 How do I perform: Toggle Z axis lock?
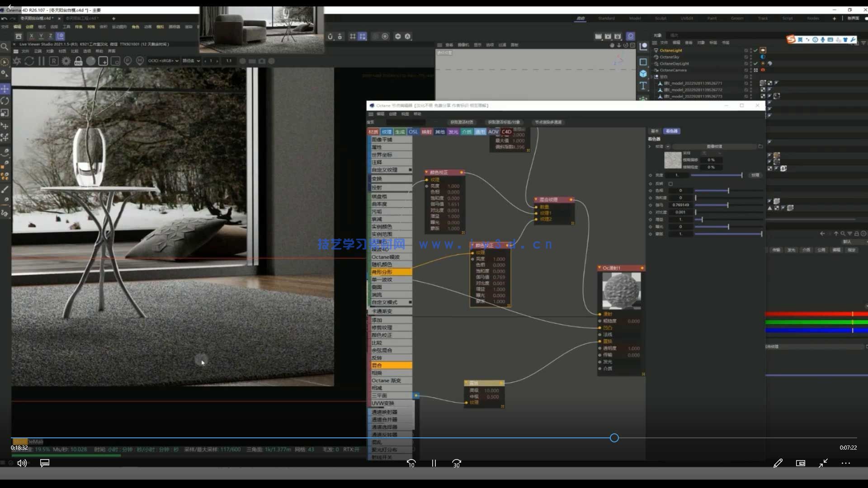[x=50, y=36]
